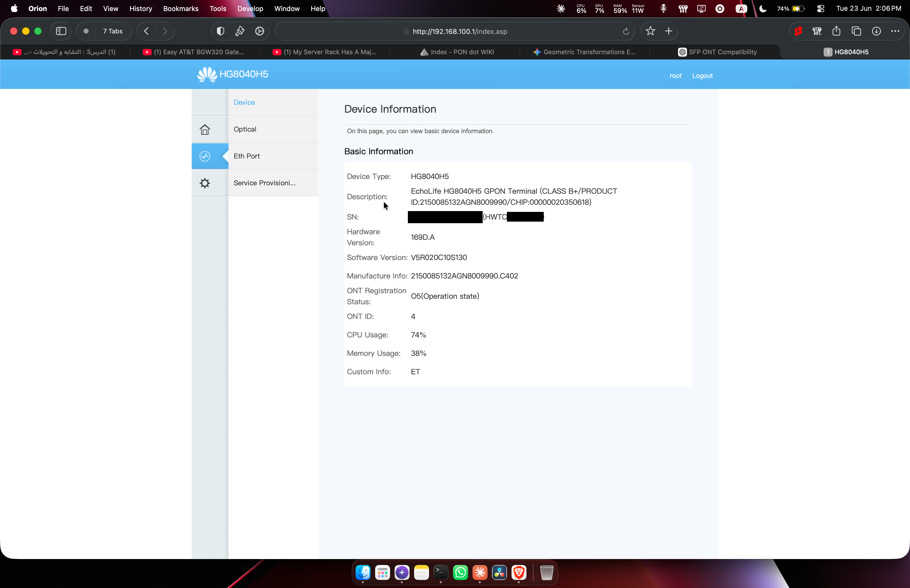
Task: Open site settings cog in toolbar
Action: (x=260, y=31)
